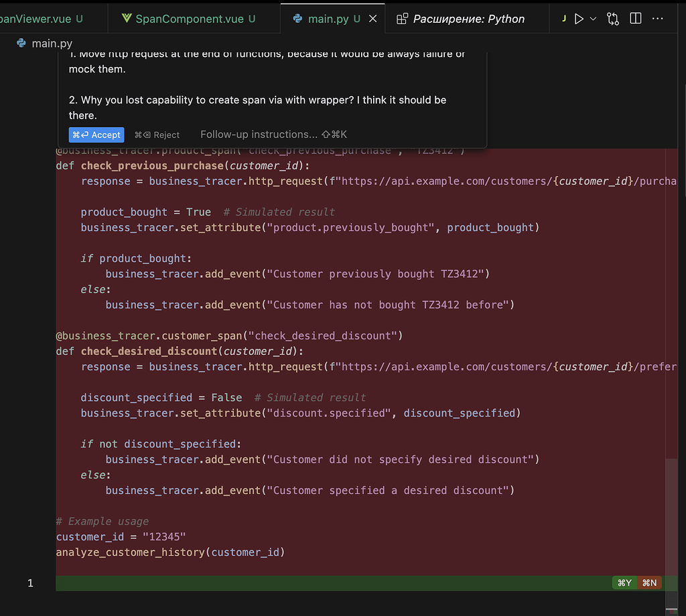
Task: Click the Vue logo on SpanComponent.vue tab
Action: (x=128, y=18)
